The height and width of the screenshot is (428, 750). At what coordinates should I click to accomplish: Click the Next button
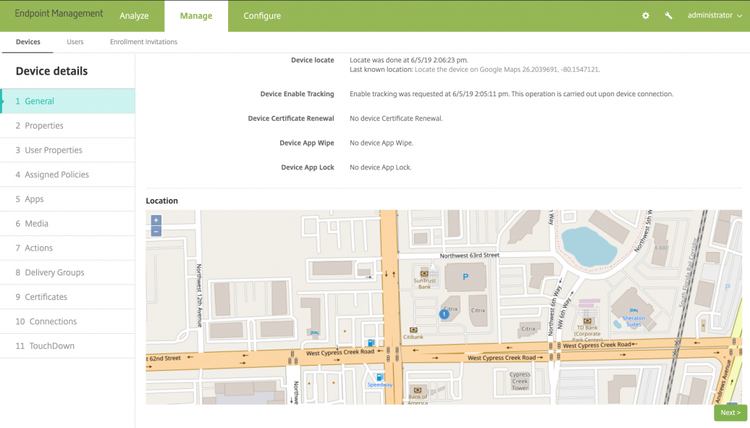coord(730,413)
